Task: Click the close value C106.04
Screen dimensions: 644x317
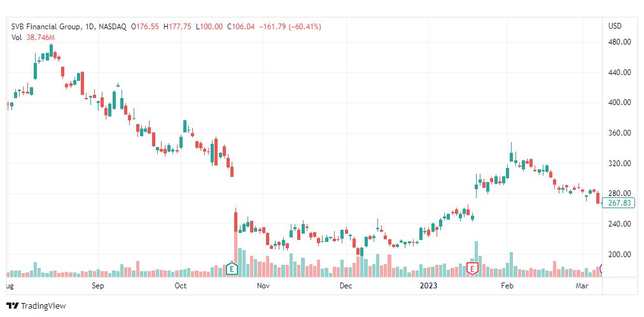Action: (241, 27)
